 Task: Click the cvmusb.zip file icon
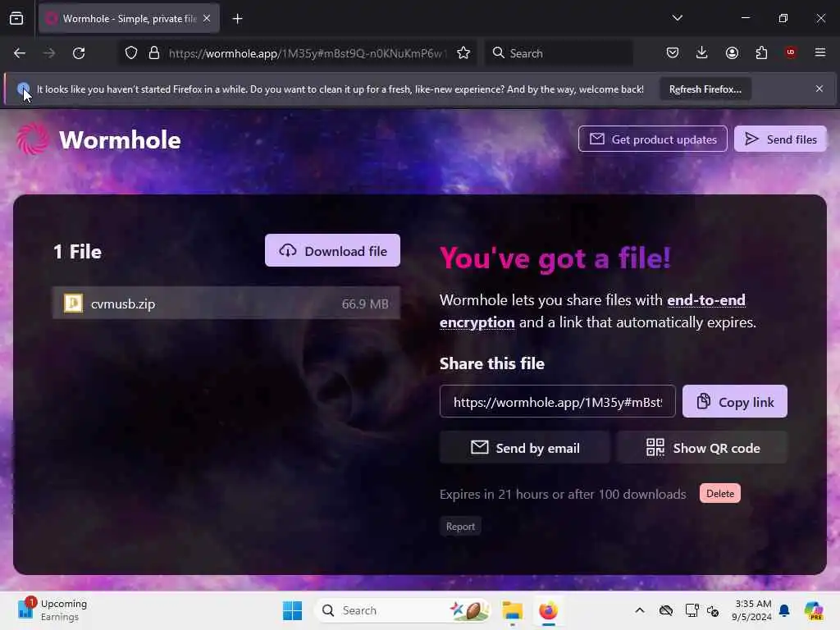(73, 304)
